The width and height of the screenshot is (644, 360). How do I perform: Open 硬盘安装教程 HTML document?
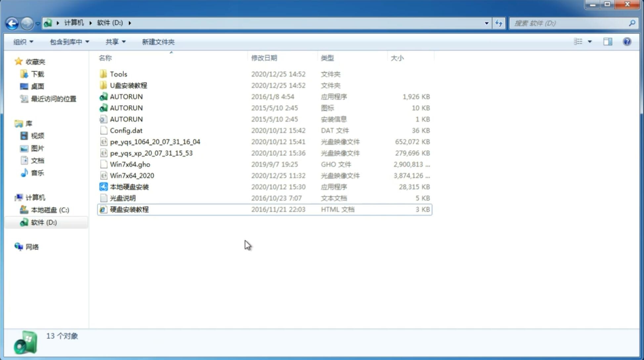click(x=129, y=209)
